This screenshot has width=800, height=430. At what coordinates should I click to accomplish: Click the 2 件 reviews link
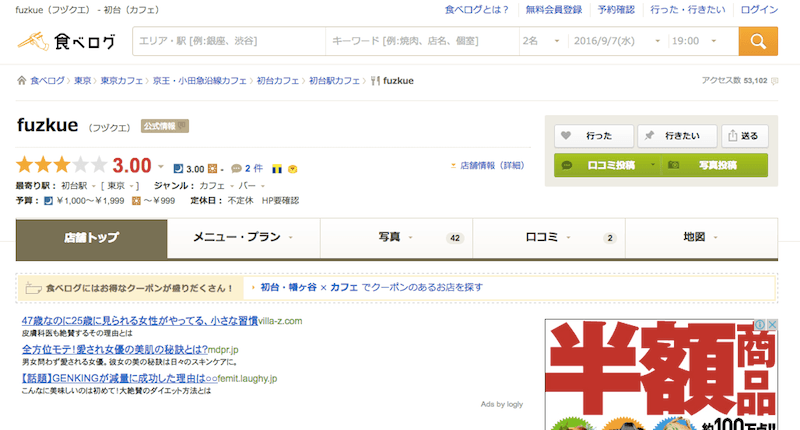pyautogui.click(x=254, y=168)
